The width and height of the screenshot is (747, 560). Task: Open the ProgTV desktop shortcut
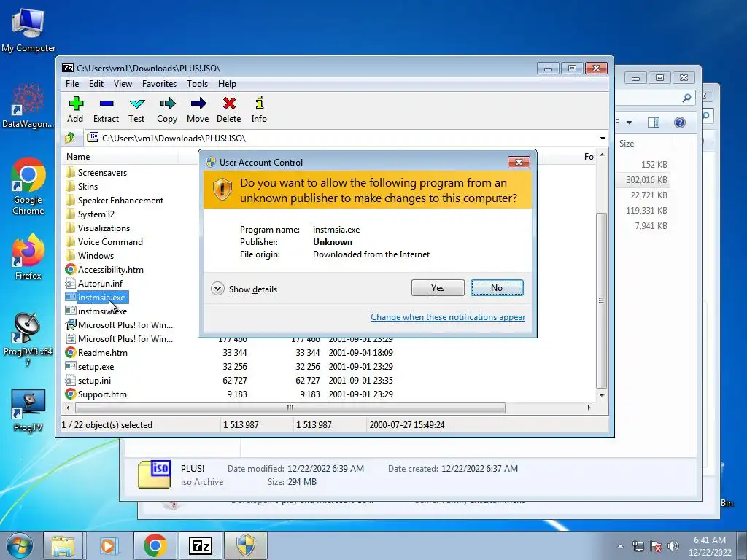[x=28, y=411]
